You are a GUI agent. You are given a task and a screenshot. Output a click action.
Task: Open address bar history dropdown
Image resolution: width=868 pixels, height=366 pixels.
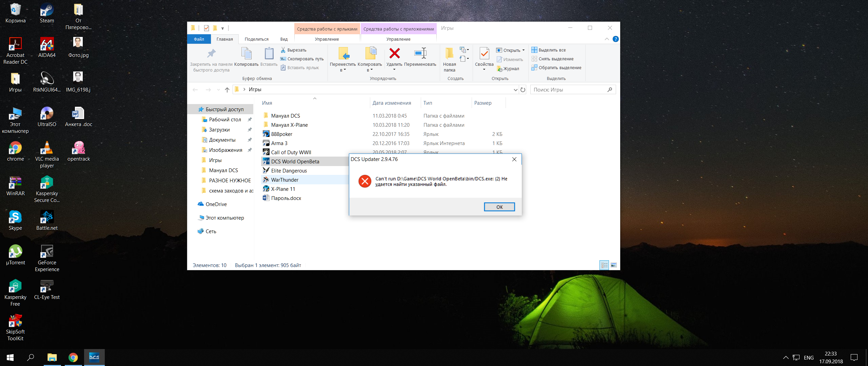click(x=515, y=90)
